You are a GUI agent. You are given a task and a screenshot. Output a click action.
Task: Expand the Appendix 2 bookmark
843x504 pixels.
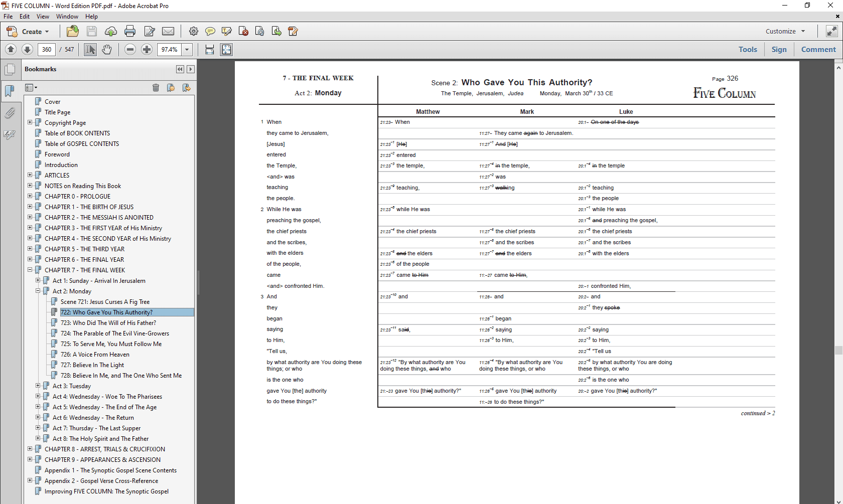(30, 480)
